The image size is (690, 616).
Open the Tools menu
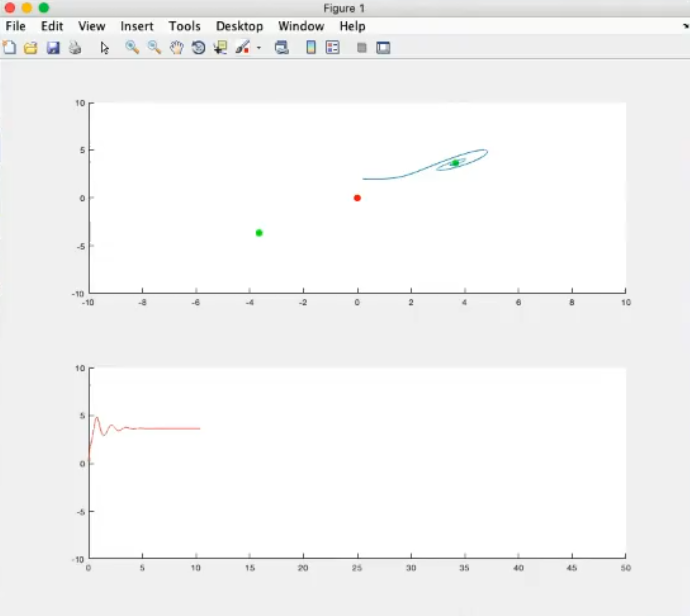click(184, 26)
